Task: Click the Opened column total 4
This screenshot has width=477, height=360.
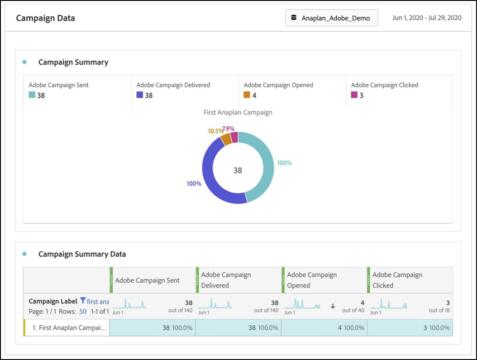Action: click(362, 303)
